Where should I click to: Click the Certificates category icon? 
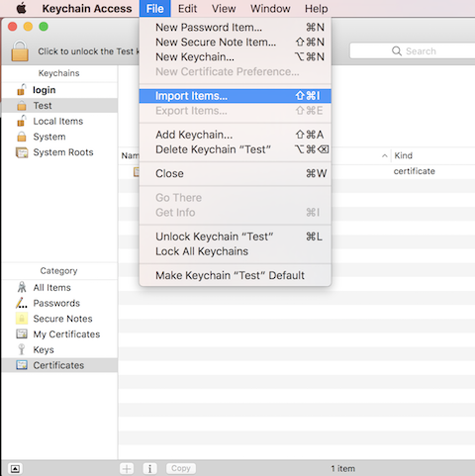pyautogui.click(x=22, y=365)
